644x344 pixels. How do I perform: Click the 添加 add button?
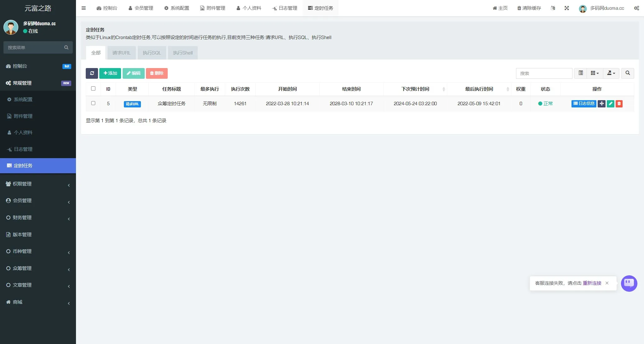click(110, 73)
